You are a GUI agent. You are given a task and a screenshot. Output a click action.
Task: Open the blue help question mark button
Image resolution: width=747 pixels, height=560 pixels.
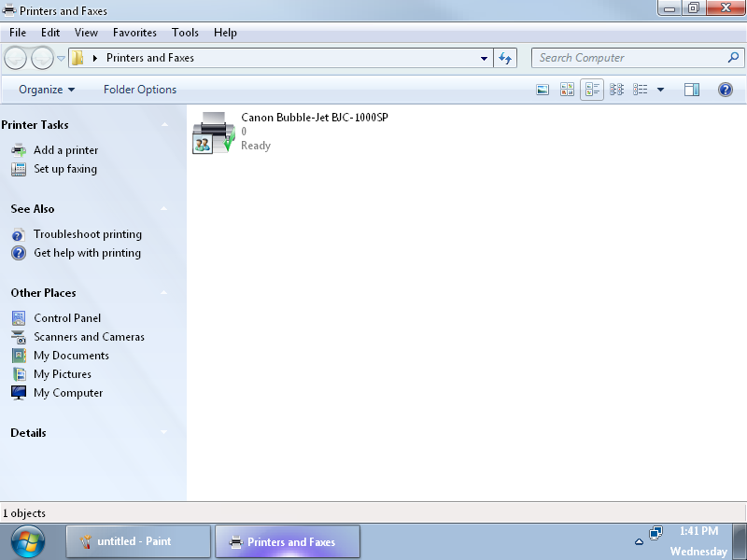(726, 90)
